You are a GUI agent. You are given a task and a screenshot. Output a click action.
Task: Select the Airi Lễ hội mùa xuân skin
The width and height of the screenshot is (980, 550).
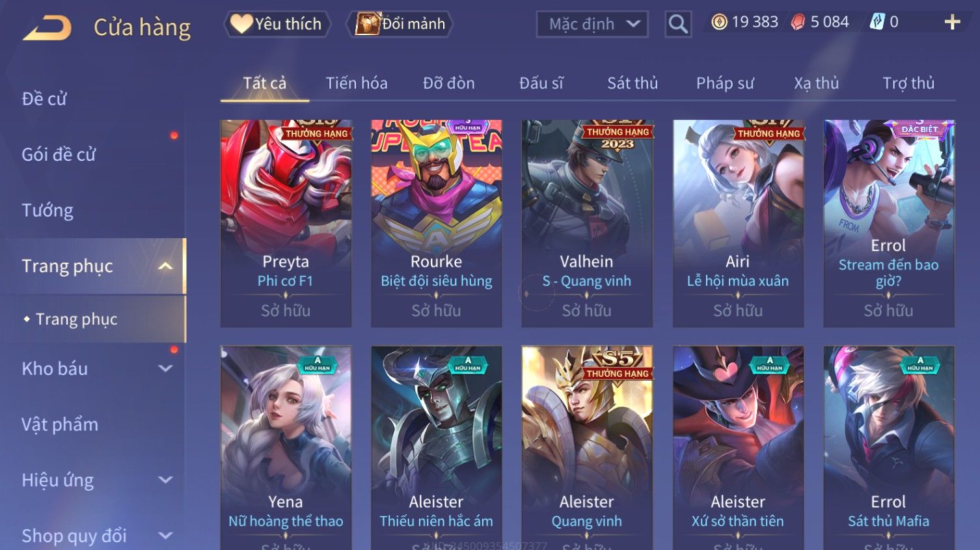(x=738, y=223)
